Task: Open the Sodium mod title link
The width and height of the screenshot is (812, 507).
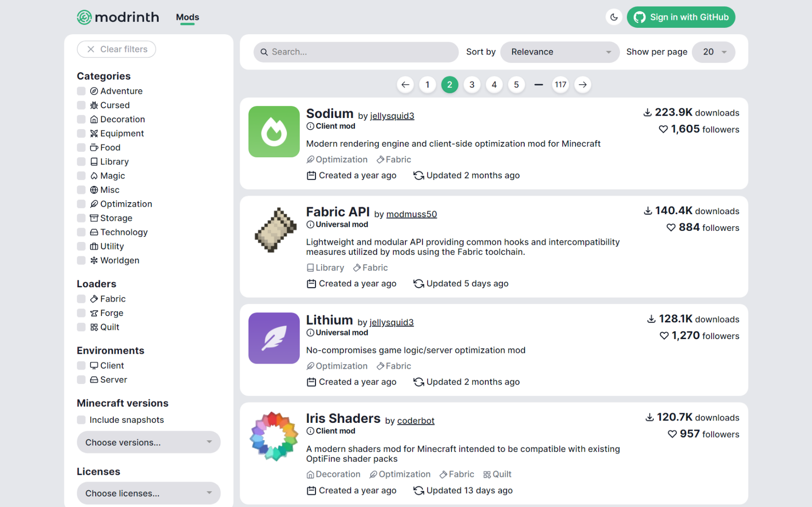Action: coord(330,114)
